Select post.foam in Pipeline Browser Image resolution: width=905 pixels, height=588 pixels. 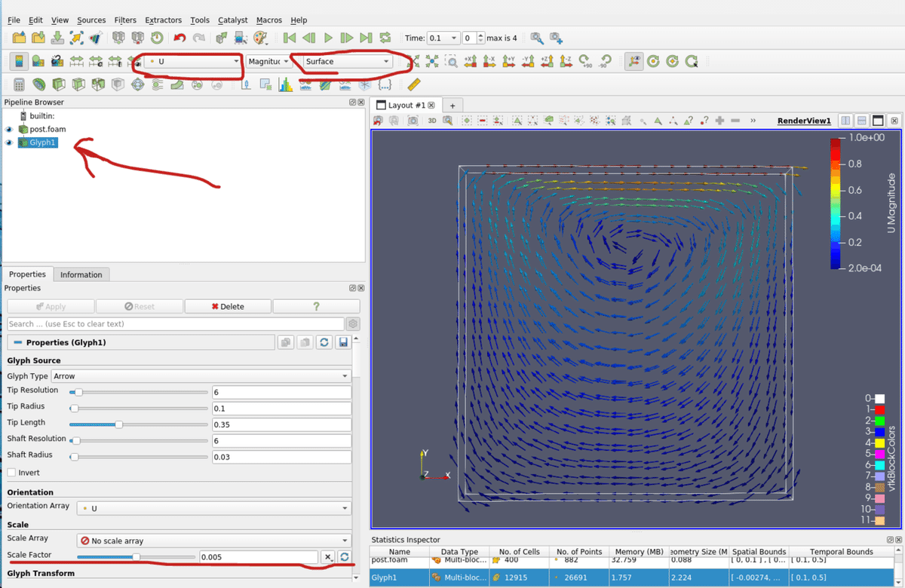coord(48,129)
